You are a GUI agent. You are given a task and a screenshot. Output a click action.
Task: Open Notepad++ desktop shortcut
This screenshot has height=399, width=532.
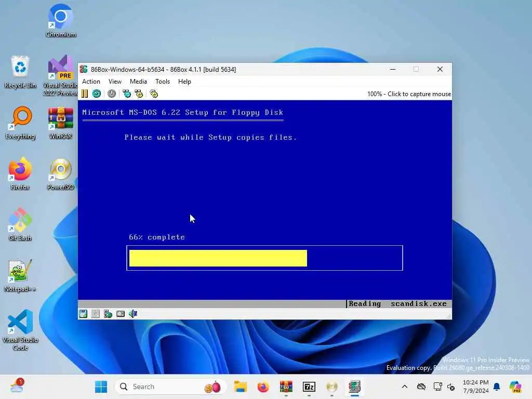coord(20,275)
